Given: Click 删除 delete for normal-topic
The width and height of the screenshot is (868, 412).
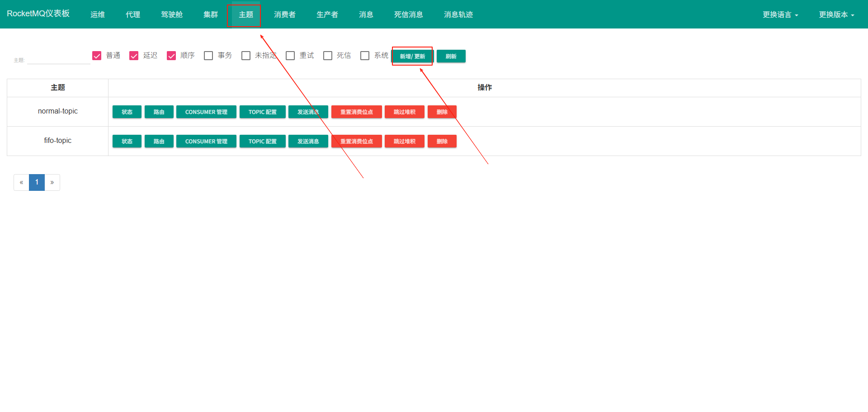Looking at the screenshot, I should click(442, 112).
